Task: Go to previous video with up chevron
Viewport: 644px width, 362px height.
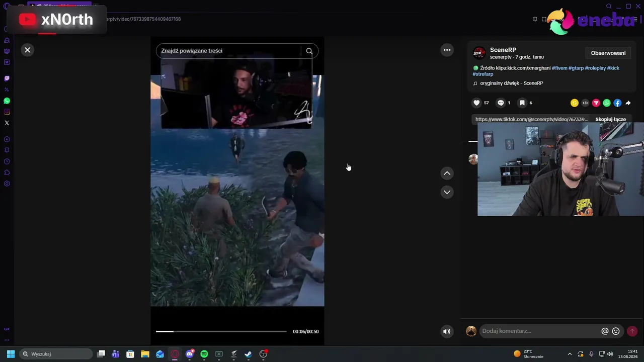Action: click(447, 173)
